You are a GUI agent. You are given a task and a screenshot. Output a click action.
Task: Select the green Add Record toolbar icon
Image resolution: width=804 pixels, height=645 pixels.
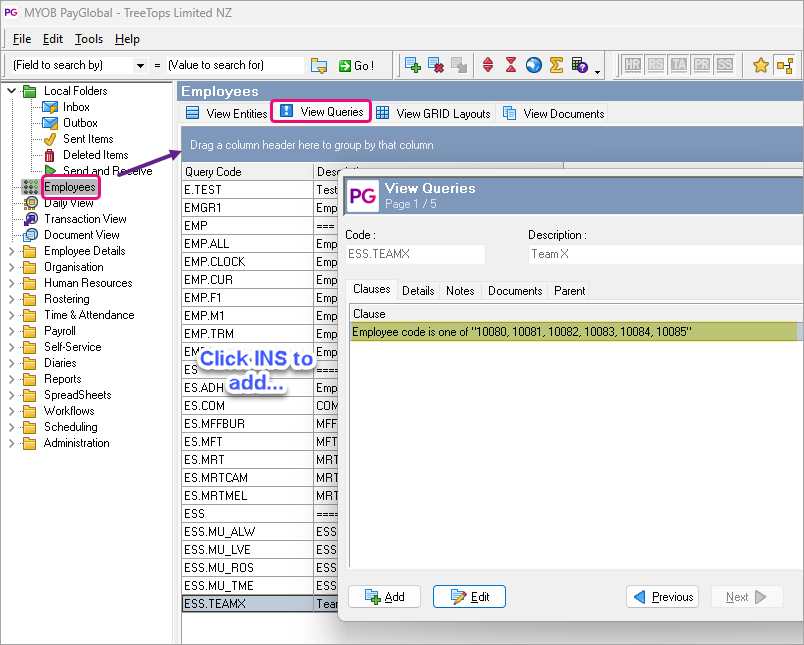point(411,64)
